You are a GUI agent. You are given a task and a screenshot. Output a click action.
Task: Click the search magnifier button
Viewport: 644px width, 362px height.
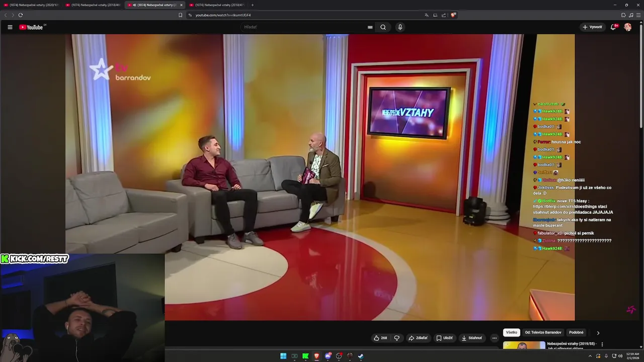pos(383,27)
